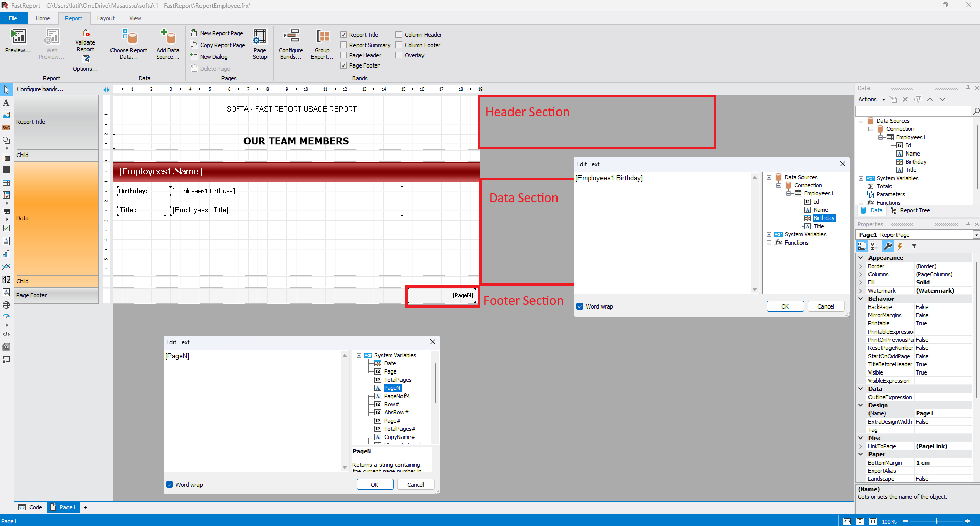This screenshot has height=526, width=980.
Task: Click the delete icon in Data panel
Action: [905, 99]
